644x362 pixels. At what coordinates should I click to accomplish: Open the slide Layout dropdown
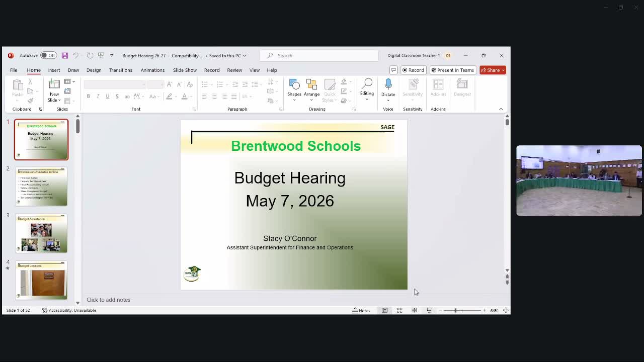69,81
